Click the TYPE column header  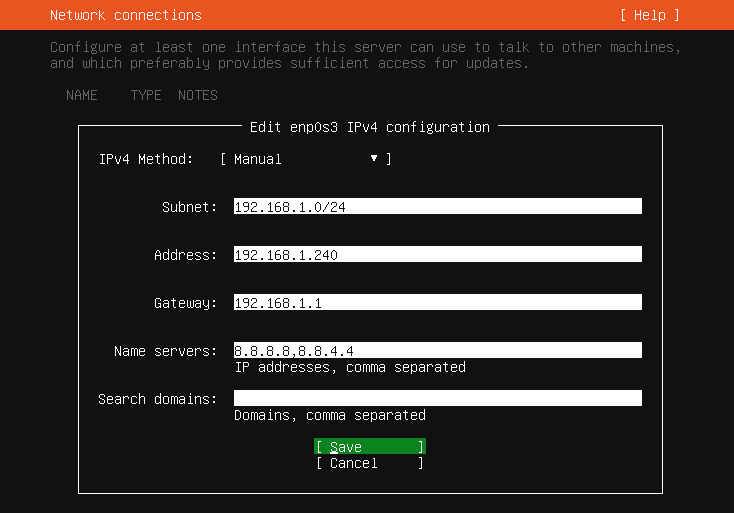coord(146,95)
